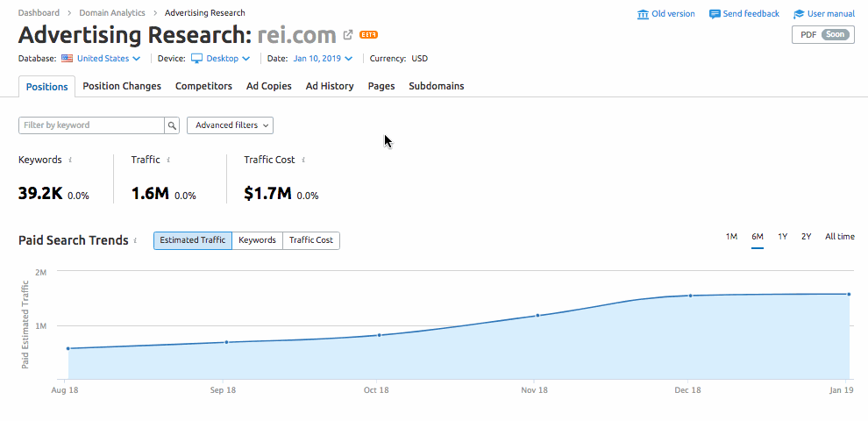Click the info icon next to Traffic Cost
The image size is (868, 421).
pyautogui.click(x=303, y=161)
